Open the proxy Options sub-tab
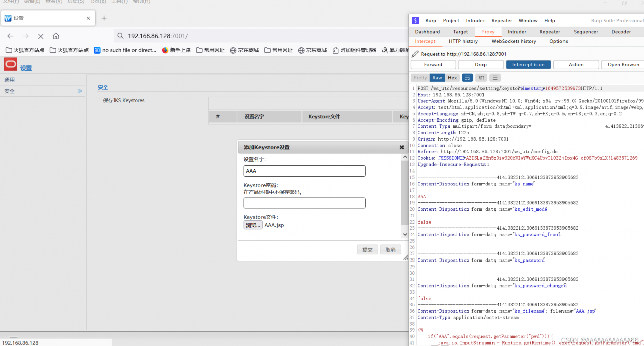This screenshot has width=644, height=346. [x=558, y=41]
